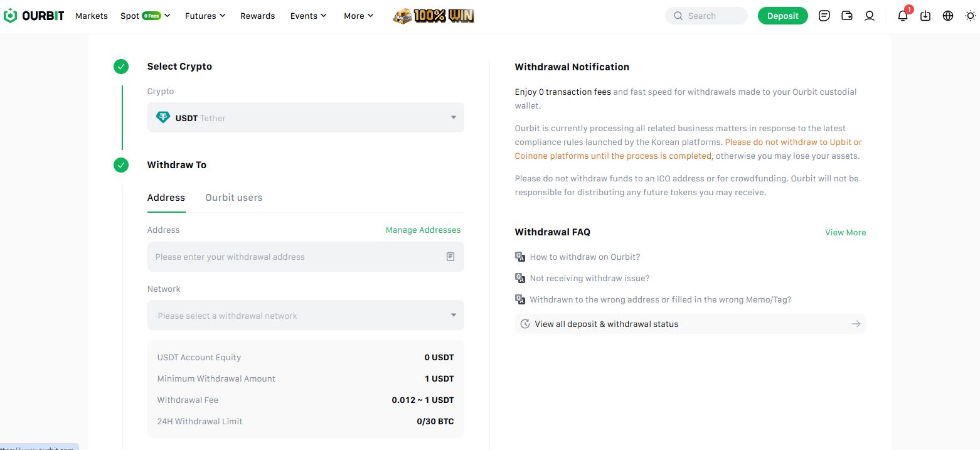Expand the USDT crypto selection dropdown
This screenshot has width=980, height=450.
453,117
